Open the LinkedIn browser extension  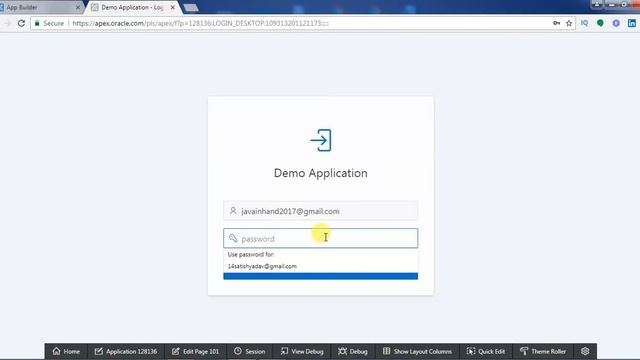tap(632, 23)
